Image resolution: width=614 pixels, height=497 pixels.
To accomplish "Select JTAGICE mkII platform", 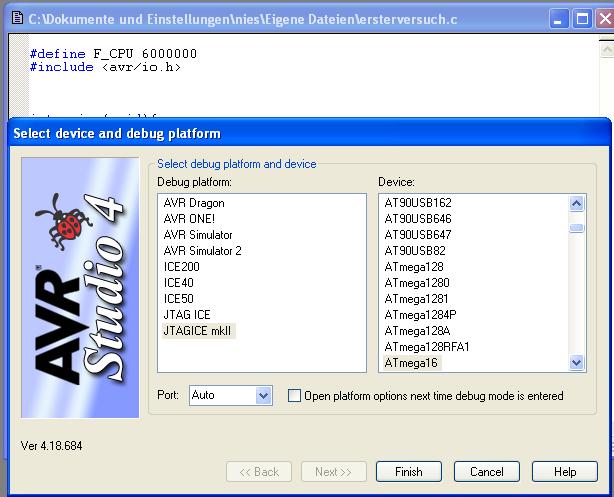I will [x=198, y=331].
